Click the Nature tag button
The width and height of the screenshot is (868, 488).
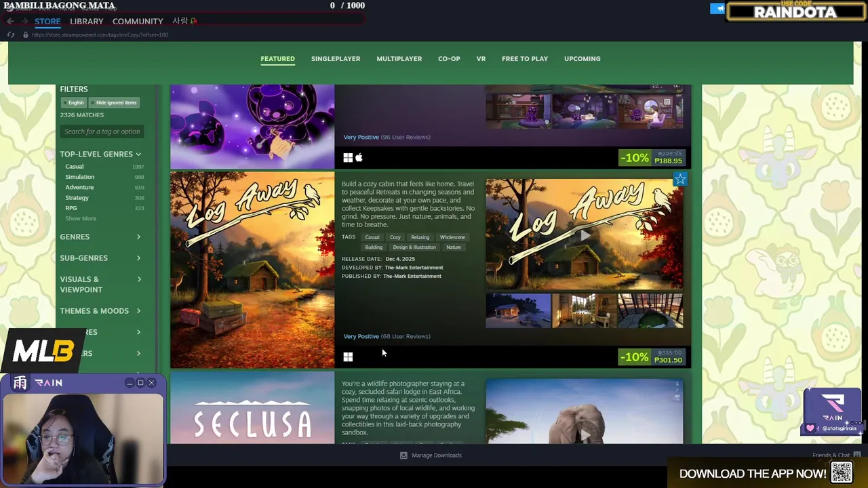[x=454, y=247]
